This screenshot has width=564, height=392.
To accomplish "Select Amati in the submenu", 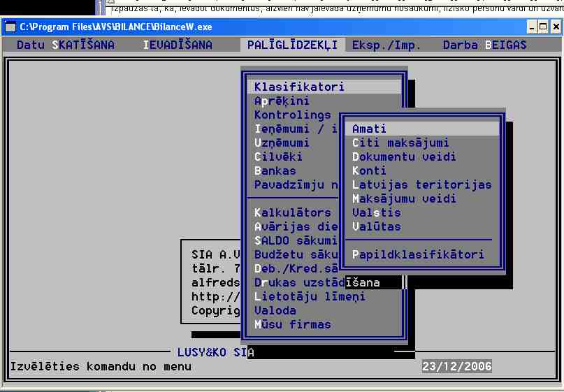I will (x=369, y=129).
